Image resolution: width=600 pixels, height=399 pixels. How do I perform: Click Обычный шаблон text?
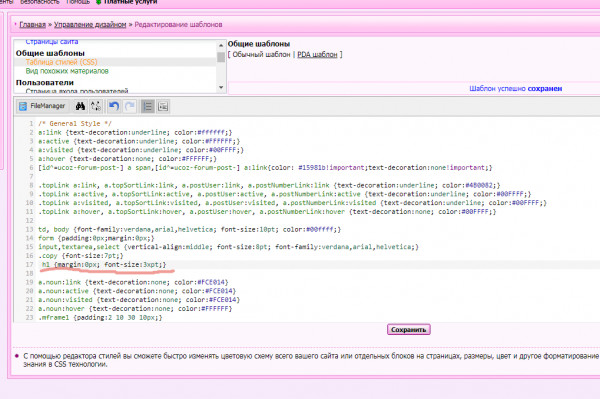tap(261, 55)
